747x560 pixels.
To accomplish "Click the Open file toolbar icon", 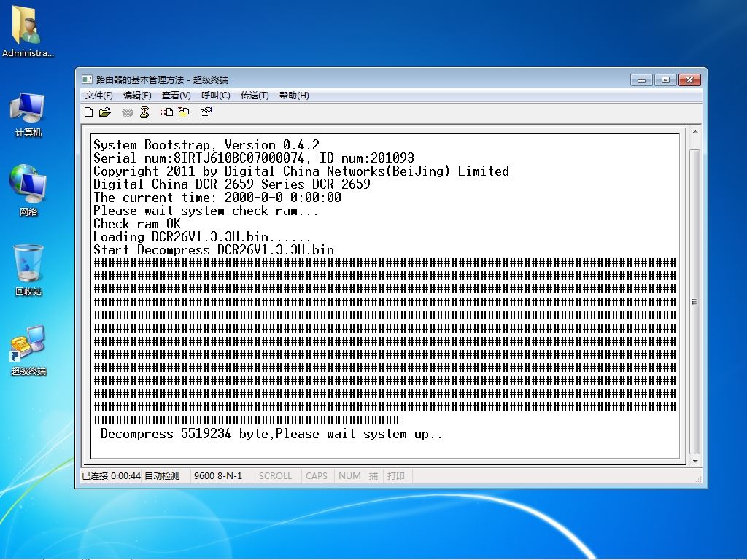I will tap(105, 112).
